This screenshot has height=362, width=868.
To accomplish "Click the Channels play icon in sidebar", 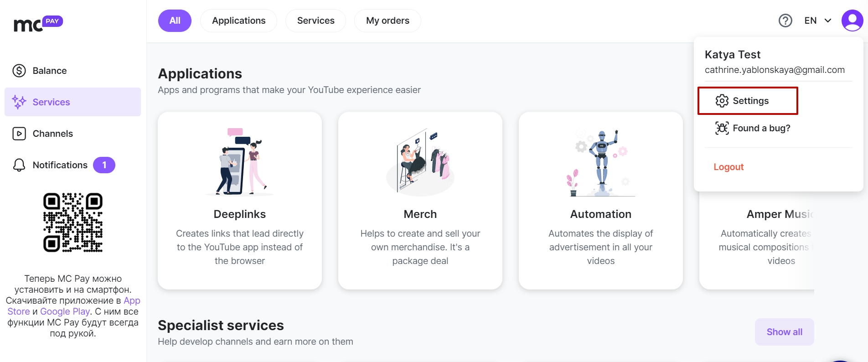I will pos(19,134).
